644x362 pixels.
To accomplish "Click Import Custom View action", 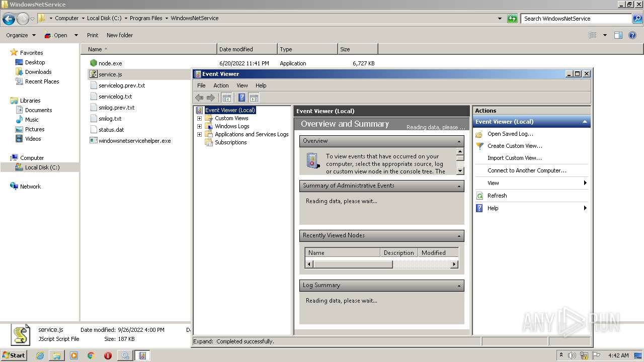I will point(514,158).
